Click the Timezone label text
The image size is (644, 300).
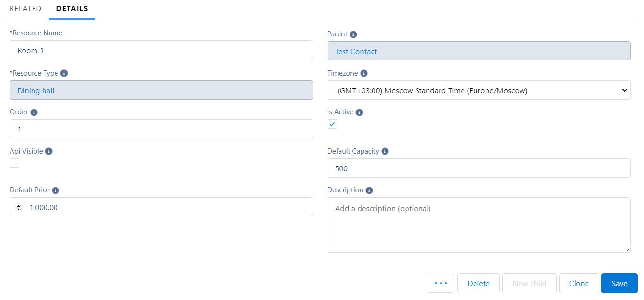343,73
